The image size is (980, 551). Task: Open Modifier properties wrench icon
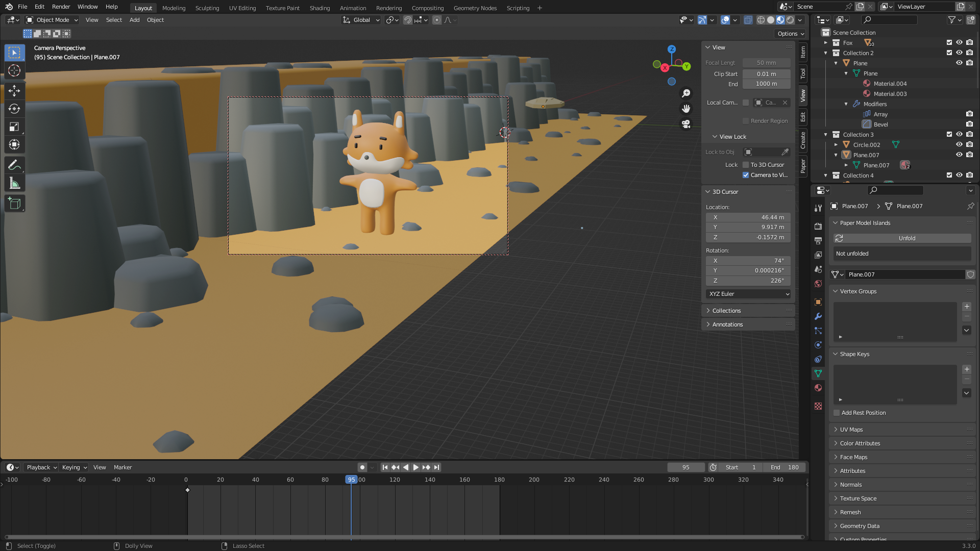coord(818,316)
